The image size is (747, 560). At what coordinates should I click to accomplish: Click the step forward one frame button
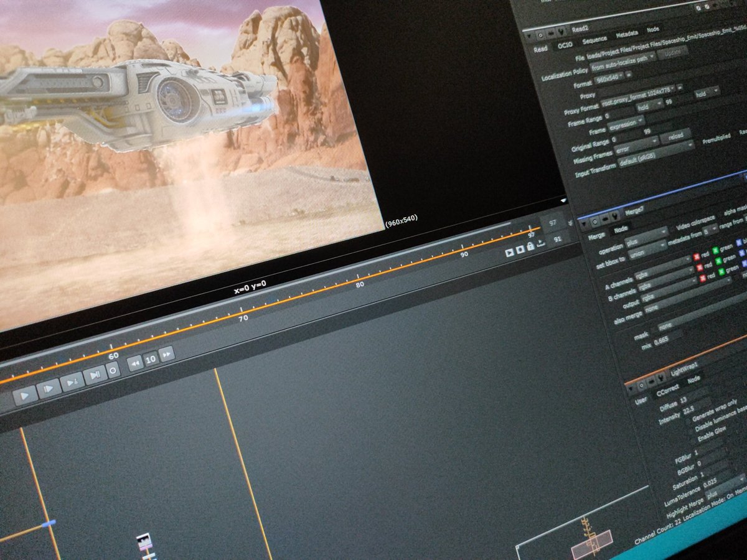[x=49, y=389]
